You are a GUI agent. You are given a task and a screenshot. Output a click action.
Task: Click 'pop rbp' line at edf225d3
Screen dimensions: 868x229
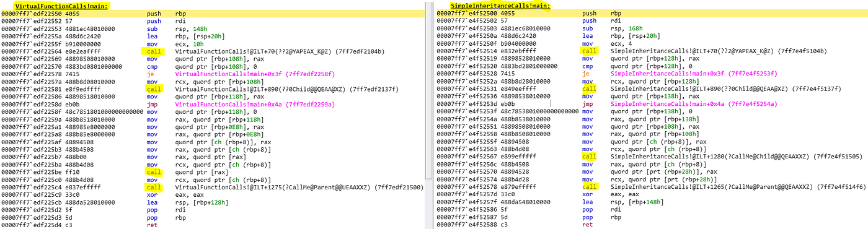point(93,218)
